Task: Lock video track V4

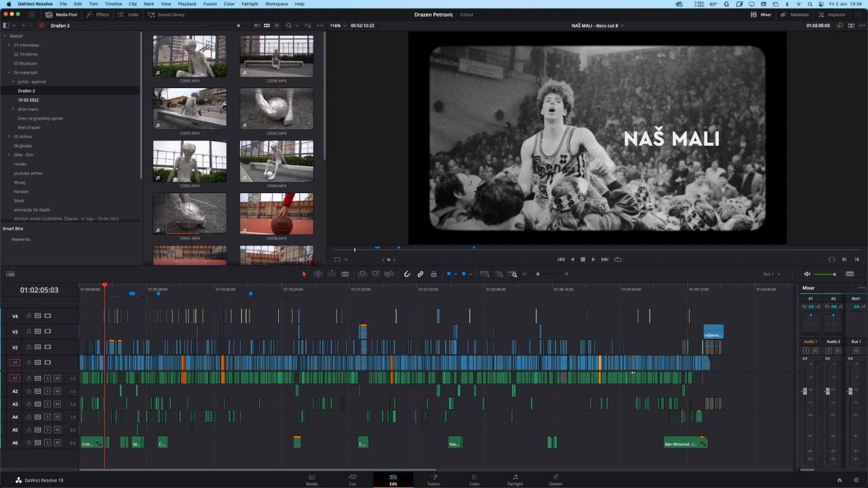Action: click(x=29, y=316)
